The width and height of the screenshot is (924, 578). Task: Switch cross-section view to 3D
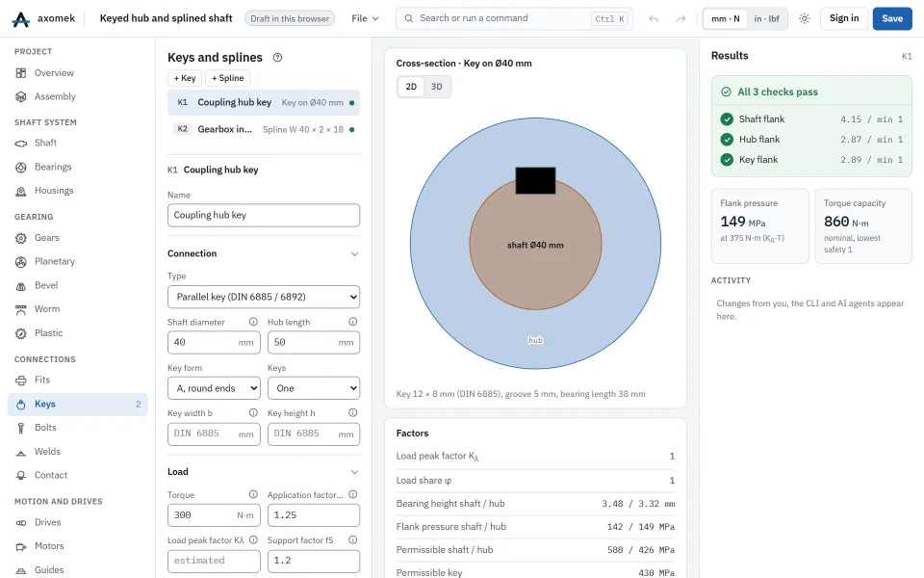tap(437, 87)
